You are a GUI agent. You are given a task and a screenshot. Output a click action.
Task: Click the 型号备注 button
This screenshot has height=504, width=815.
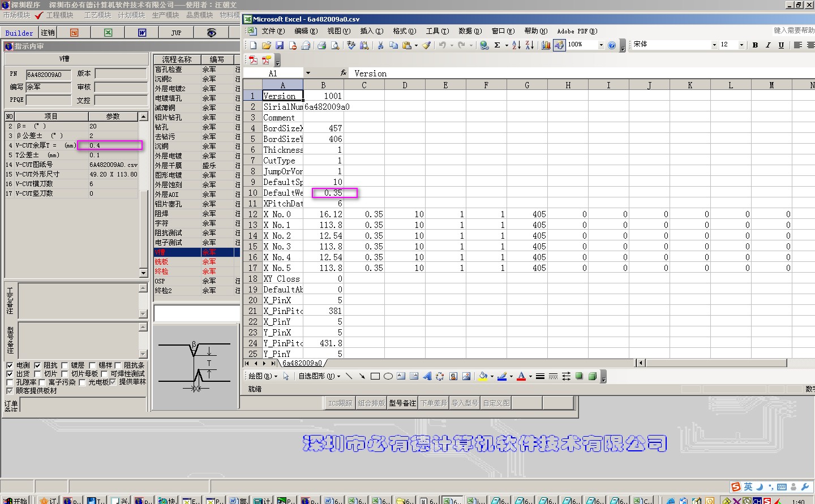click(x=402, y=403)
